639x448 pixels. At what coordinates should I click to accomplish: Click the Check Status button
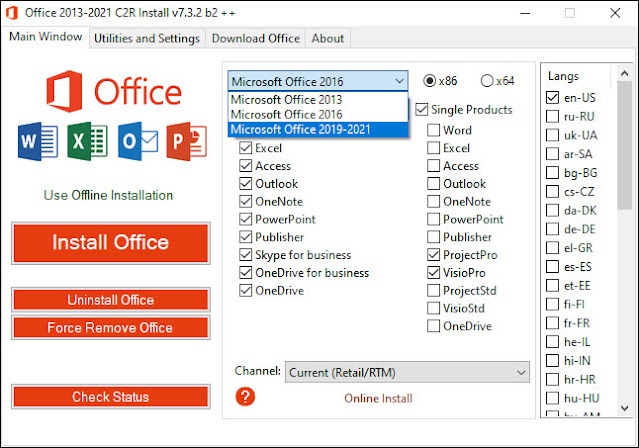(111, 396)
